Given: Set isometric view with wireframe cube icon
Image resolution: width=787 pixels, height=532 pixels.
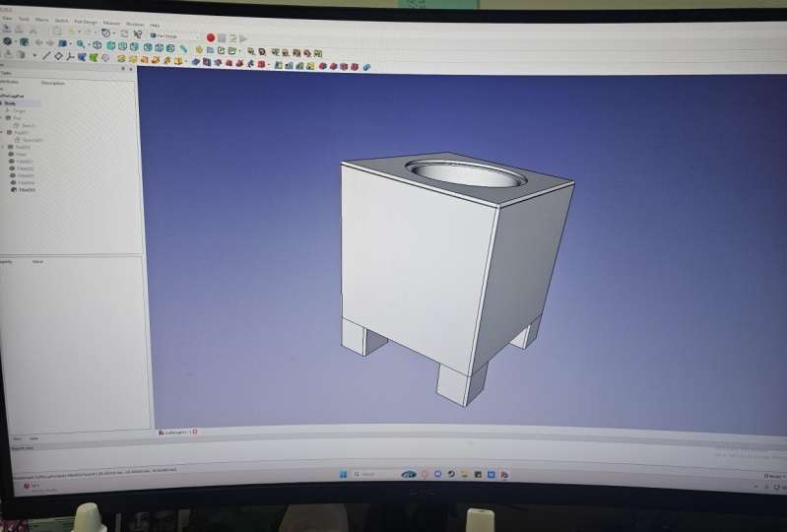Looking at the screenshot, I should point(97,45).
